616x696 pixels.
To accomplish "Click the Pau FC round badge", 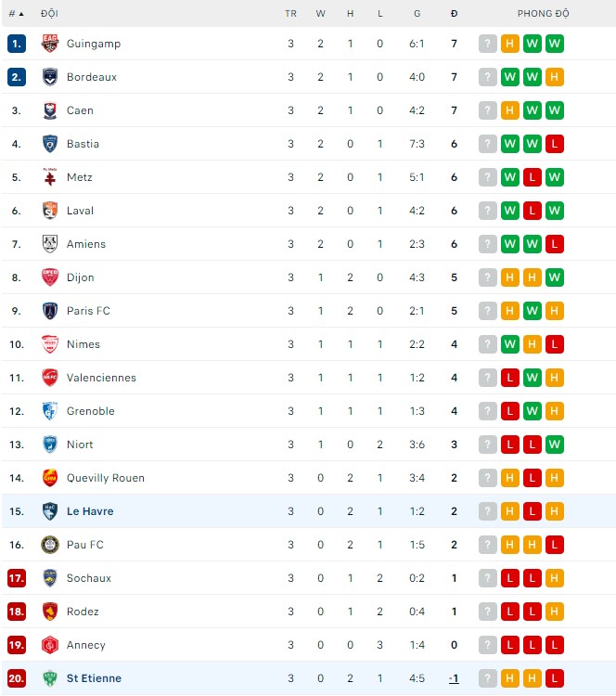I will pyautogui.click(x=50, y=545).
